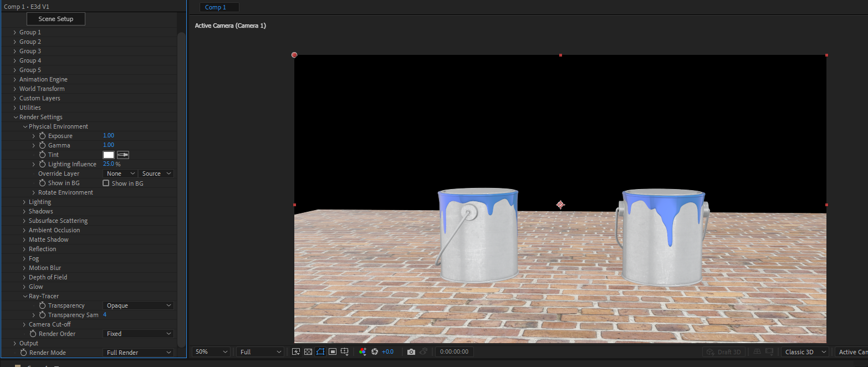Switch to the Comp 1 viewer tab
868x367 pixels.
tap(218, 7)
